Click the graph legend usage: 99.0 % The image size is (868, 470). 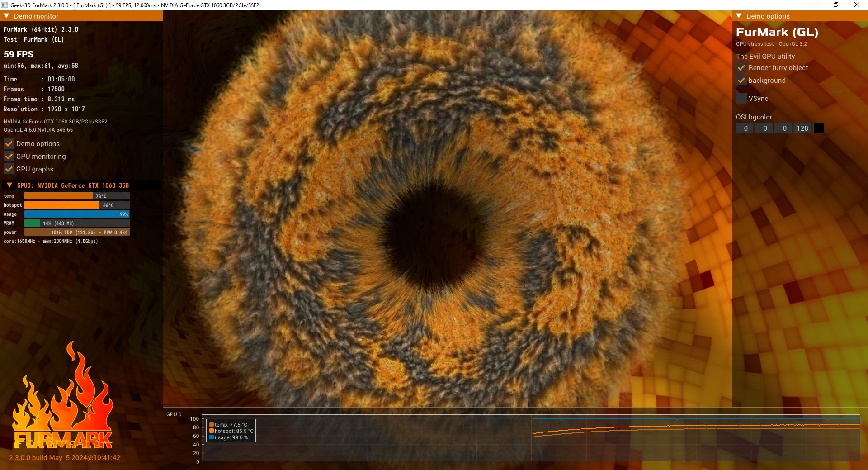point(229,437)
